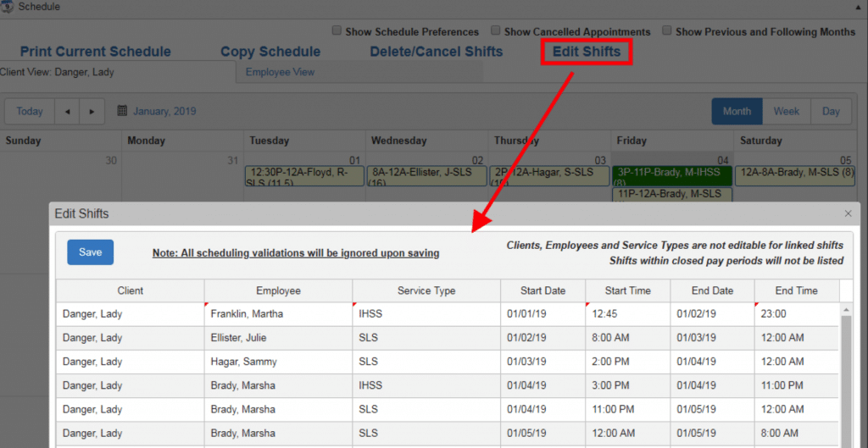Click Print Current Schedule link
The width and height of the screenshot is (868, 448).
pyautogui.click(x=96, y=52)
